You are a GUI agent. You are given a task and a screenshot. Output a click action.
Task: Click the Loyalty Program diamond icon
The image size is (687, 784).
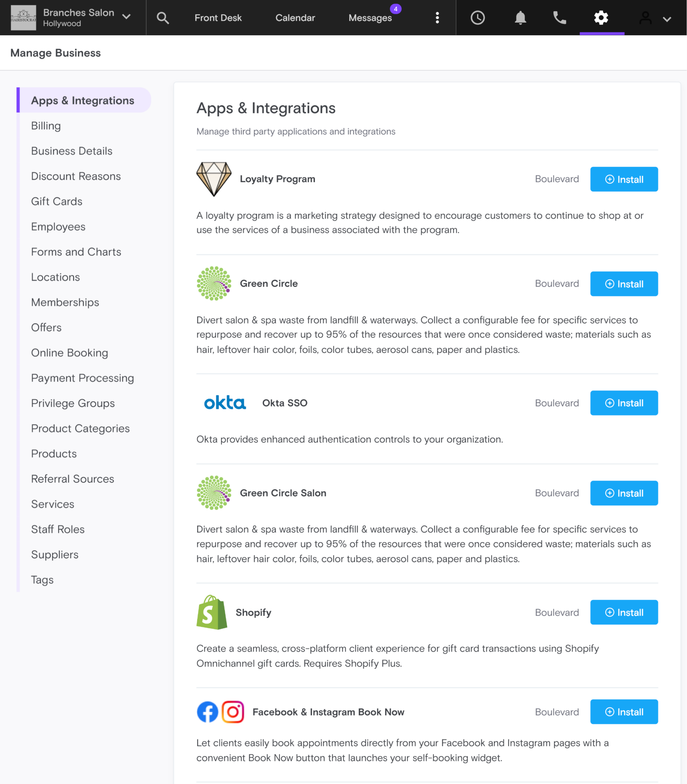click(x=214, y=179)
